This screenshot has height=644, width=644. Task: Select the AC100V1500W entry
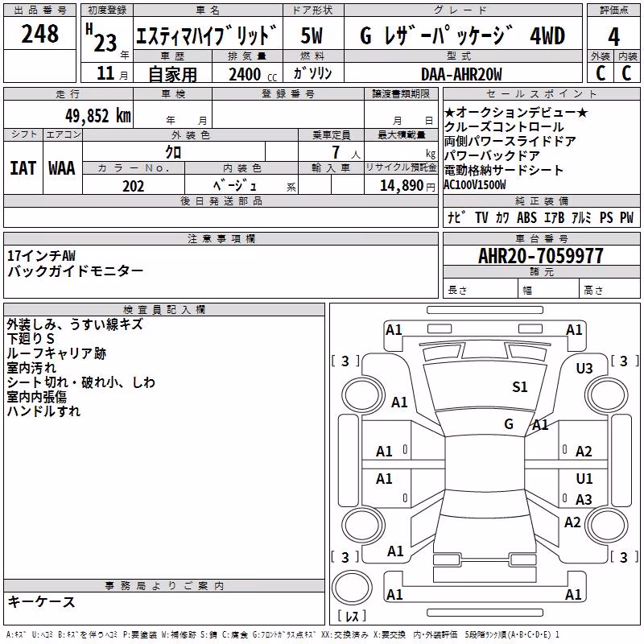[475, 185]
